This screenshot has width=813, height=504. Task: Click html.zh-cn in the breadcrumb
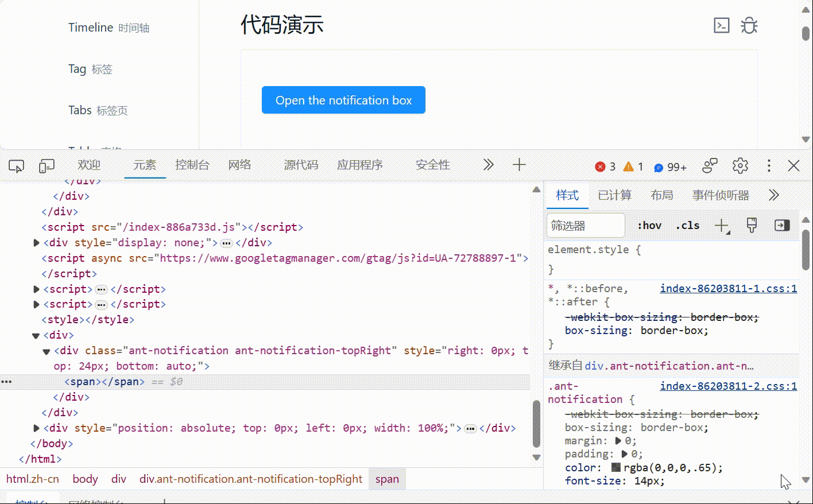(33, 479)
